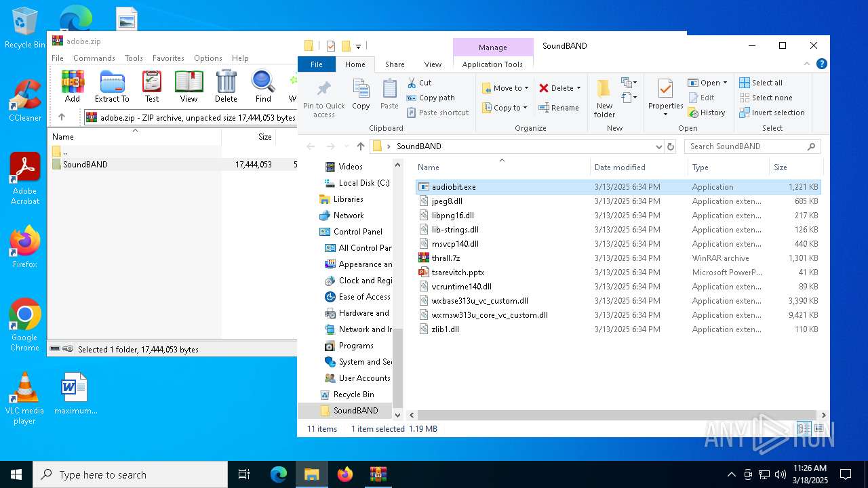868x488 pixels.
Task: Click the Test icon in WinRAR
Action: click(152, 86)
